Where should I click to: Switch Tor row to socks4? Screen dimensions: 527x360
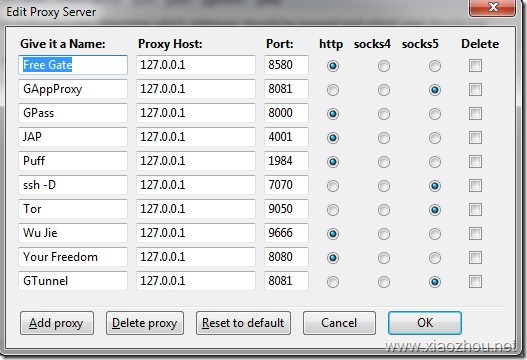(384, 210)
